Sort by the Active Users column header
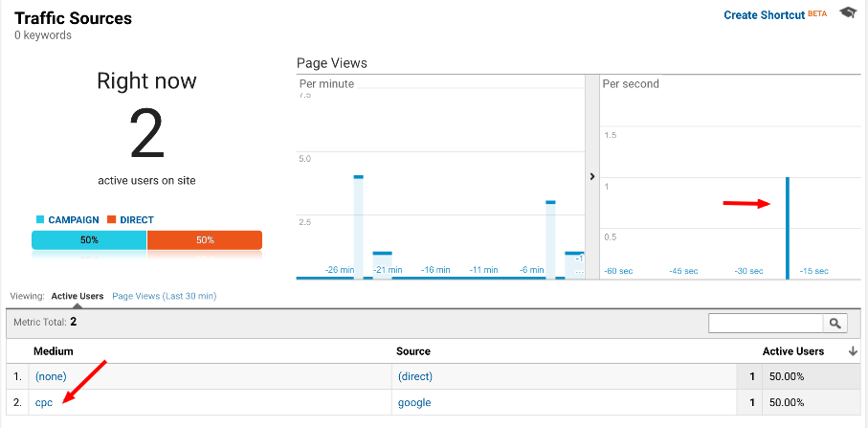 [792, 351]
